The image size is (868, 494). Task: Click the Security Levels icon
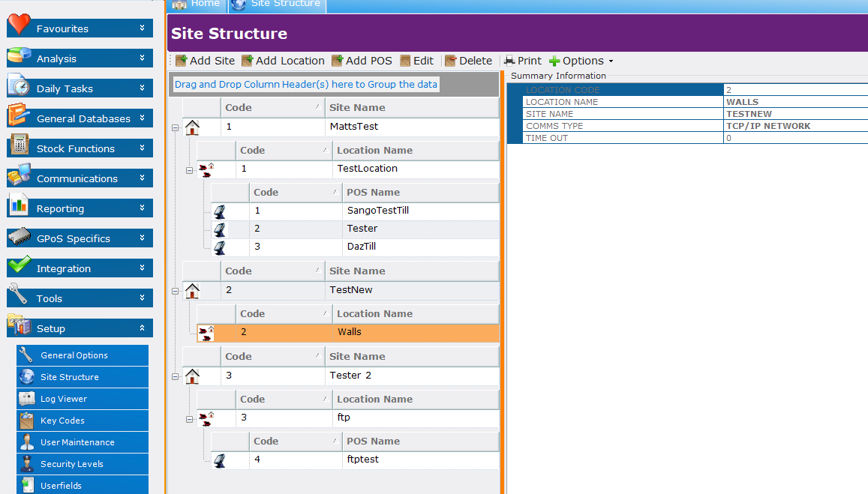(26, 463)
